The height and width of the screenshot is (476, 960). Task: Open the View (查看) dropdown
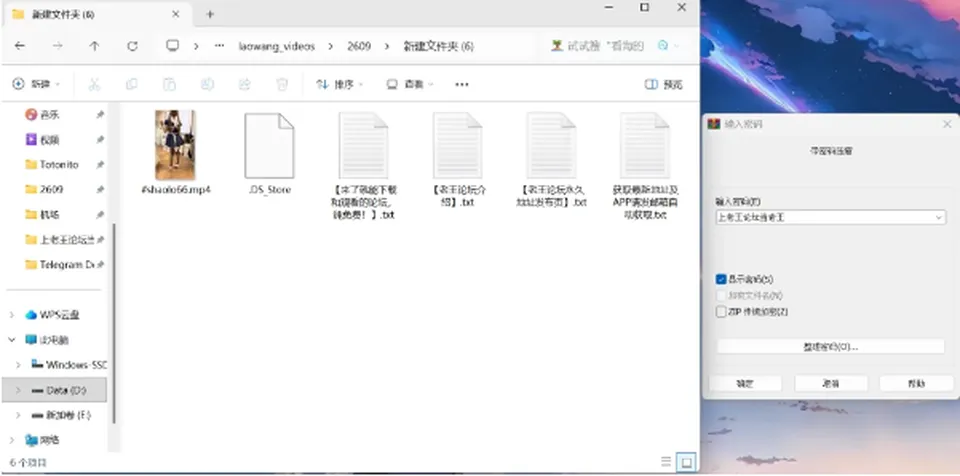pyautogui.click(x=410, y=85)
